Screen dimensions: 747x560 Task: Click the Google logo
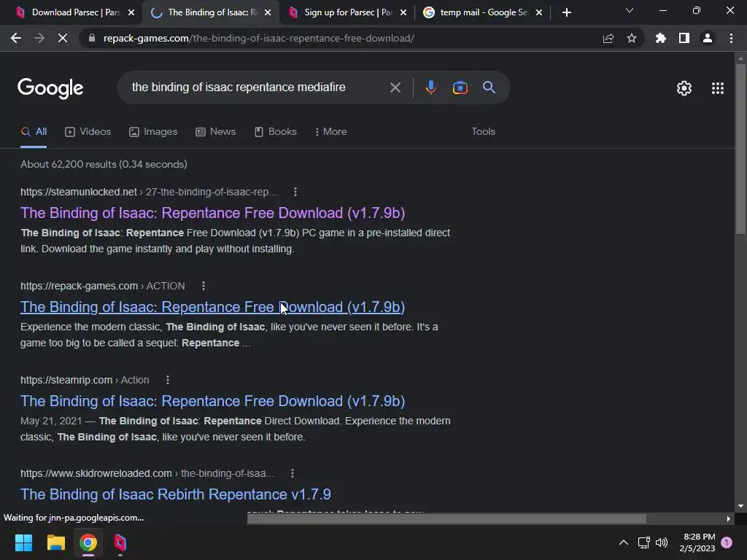[x=50, y=88]
